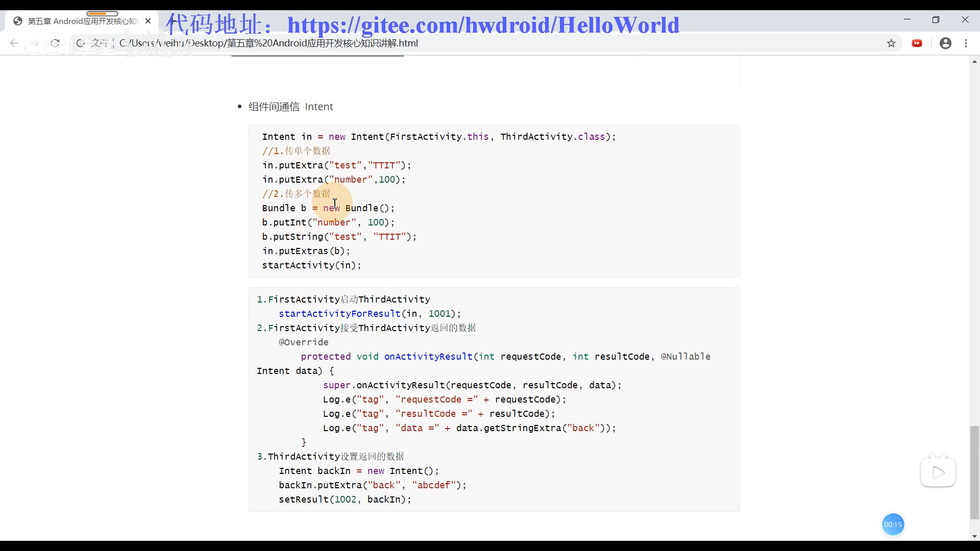980x551 pixels.
Task: Open the Chrome three-dot menu
Action: coord(966,43)
